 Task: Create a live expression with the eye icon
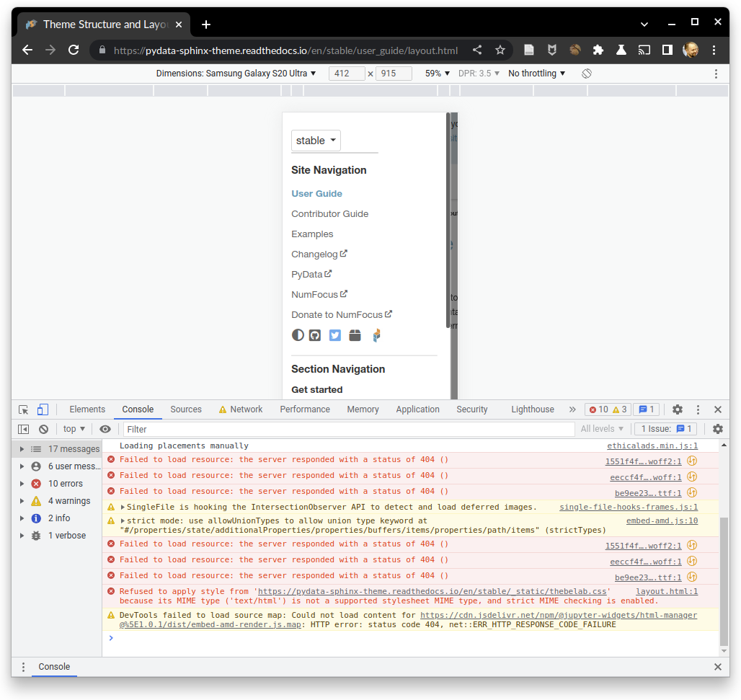(105, 429)
